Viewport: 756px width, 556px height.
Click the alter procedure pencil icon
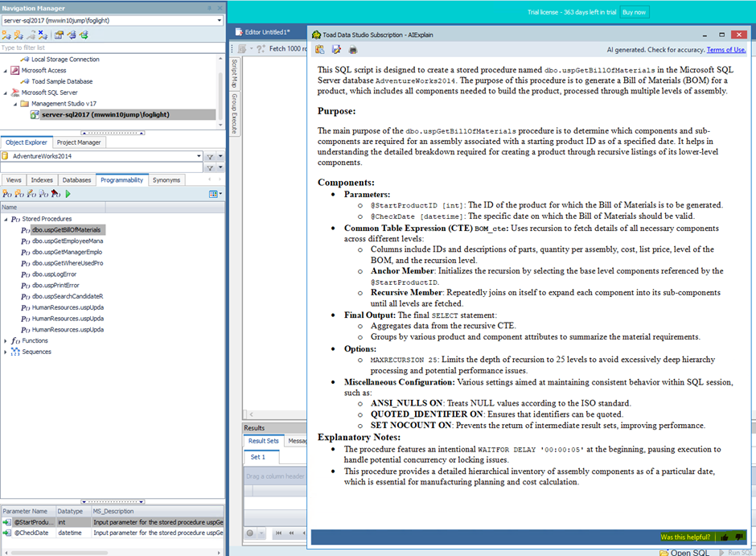coord(31,194)
